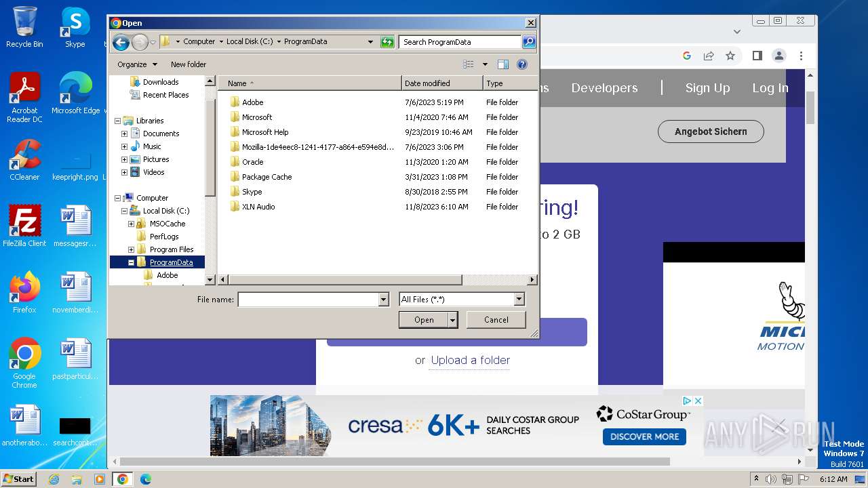
Task: Click the Cancel button
Action: (x=496, y=320)
